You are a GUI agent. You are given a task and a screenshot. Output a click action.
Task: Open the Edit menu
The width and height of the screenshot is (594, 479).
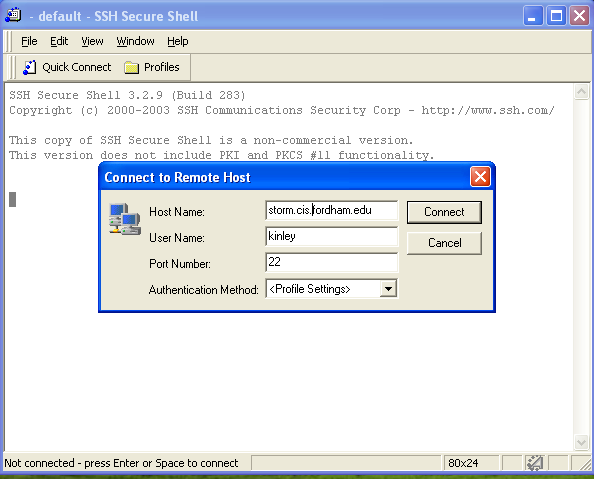click(x=59, y=41)
